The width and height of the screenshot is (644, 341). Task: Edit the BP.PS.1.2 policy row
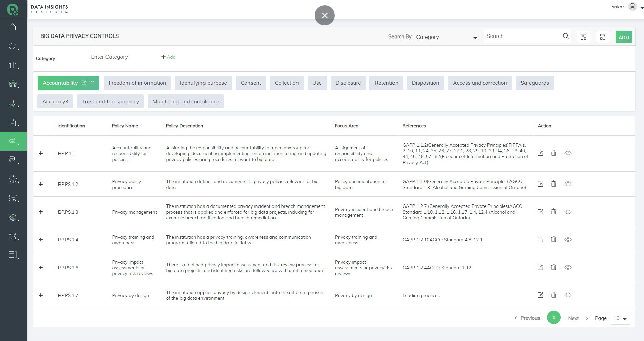click(540, 184)
